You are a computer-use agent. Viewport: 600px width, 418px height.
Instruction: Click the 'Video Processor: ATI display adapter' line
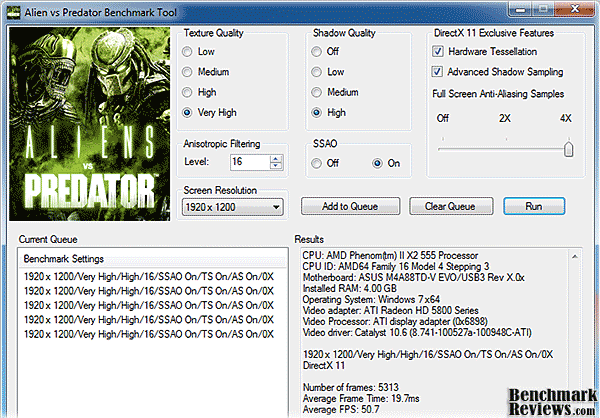pos(395,321)
